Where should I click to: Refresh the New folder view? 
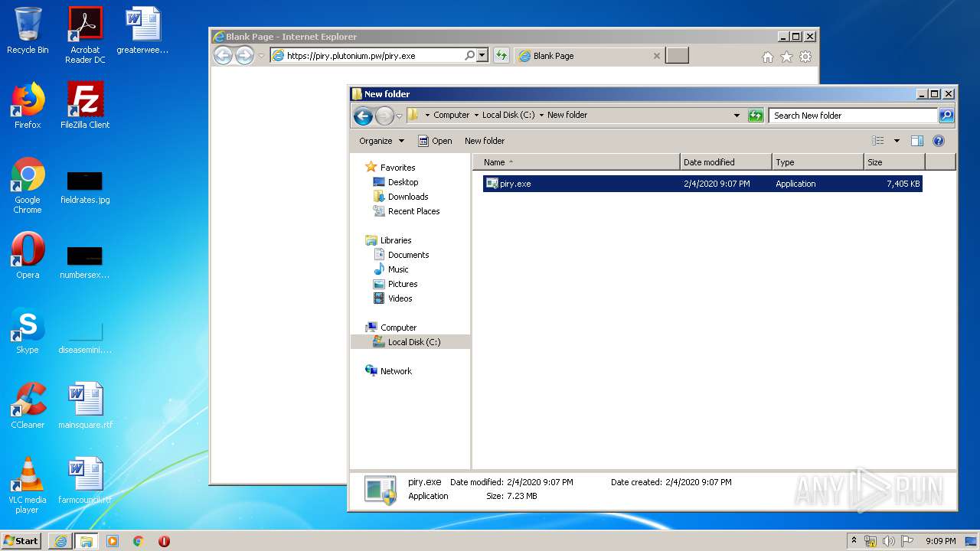pyautogui.click(x=756, y=116)
